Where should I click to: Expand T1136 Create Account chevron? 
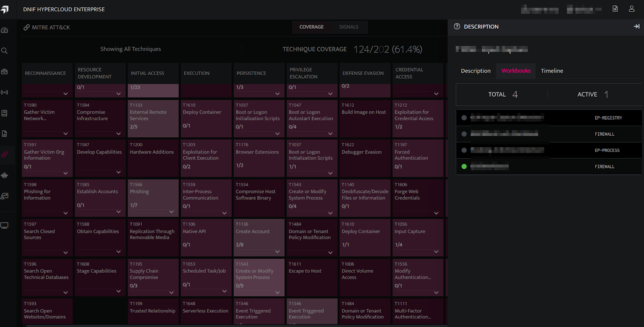pyautogui.click(x=277, y=252)
